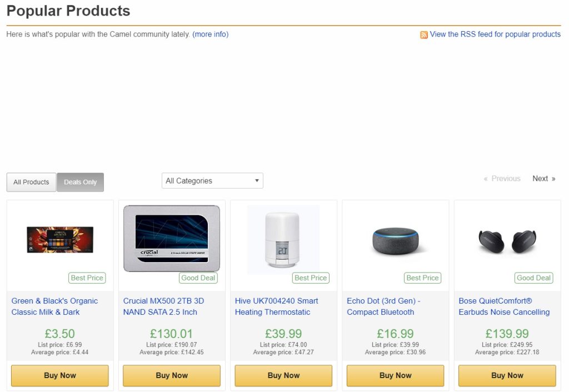Click the Best Price badge on Echo Dot
This screenshot has height=392, width=569.
(x=422, y=278)
